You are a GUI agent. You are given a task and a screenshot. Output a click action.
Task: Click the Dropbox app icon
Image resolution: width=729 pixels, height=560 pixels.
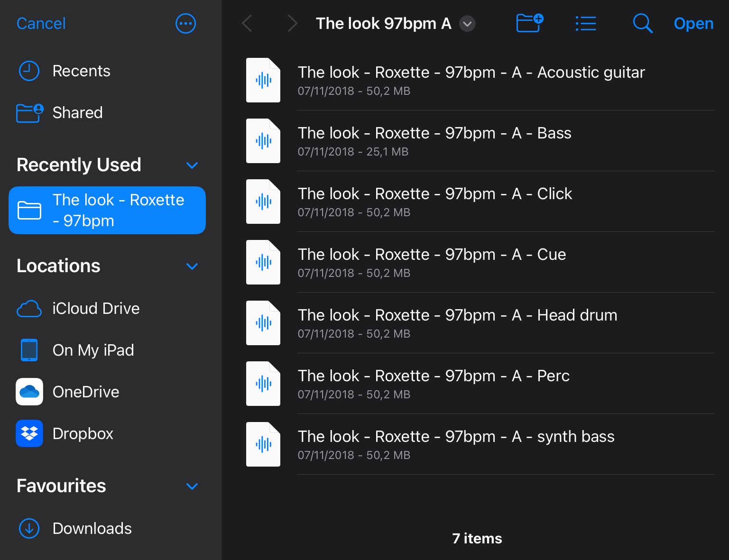[29, 433]
